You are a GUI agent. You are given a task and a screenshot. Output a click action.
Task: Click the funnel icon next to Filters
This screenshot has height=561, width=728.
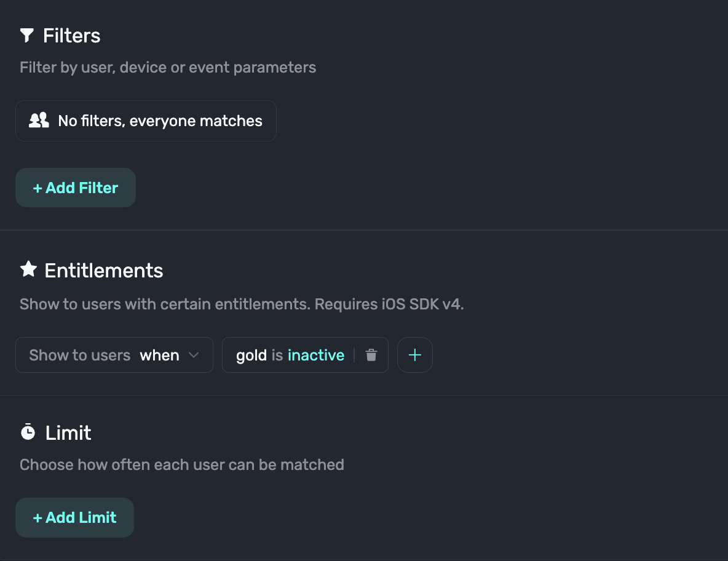coord(26,35)
